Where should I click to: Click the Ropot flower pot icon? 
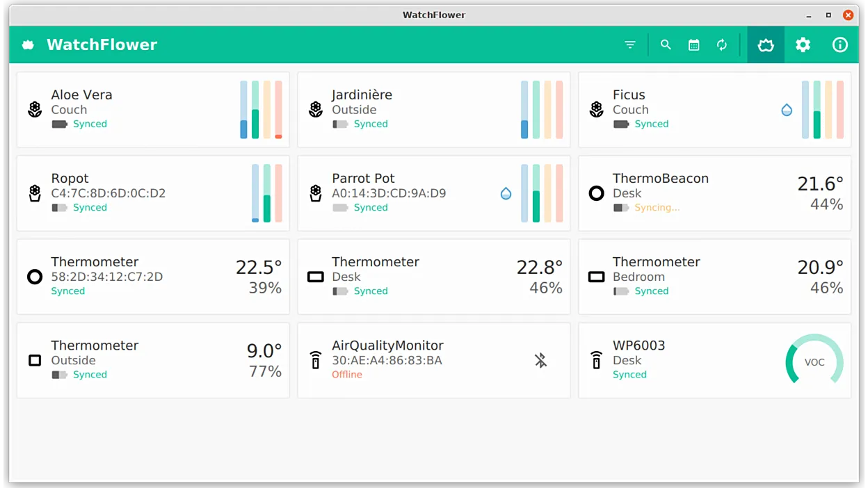click(x=35, y=193)
